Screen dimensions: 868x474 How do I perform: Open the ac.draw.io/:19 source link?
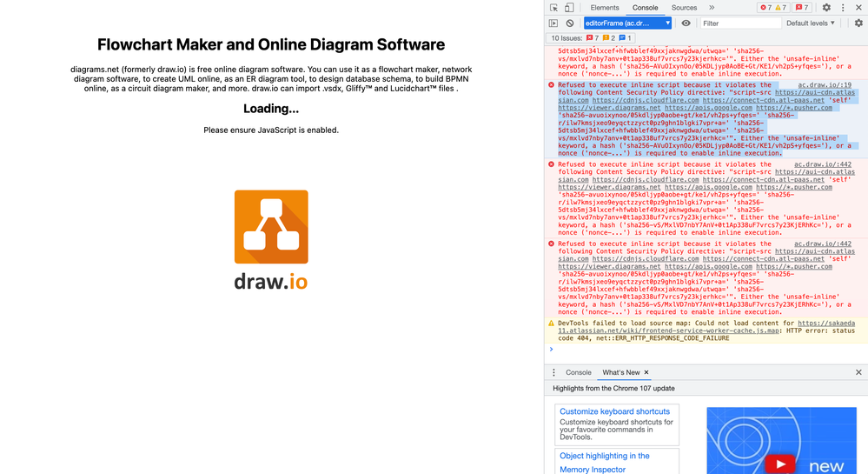click(x=825, y=85)
